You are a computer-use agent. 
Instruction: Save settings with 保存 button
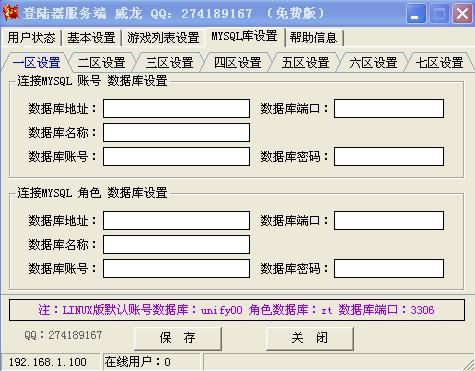(178, 338)
